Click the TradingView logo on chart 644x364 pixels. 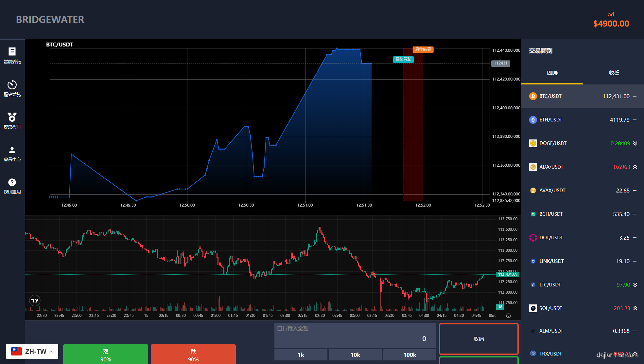(x=35, y=300)
